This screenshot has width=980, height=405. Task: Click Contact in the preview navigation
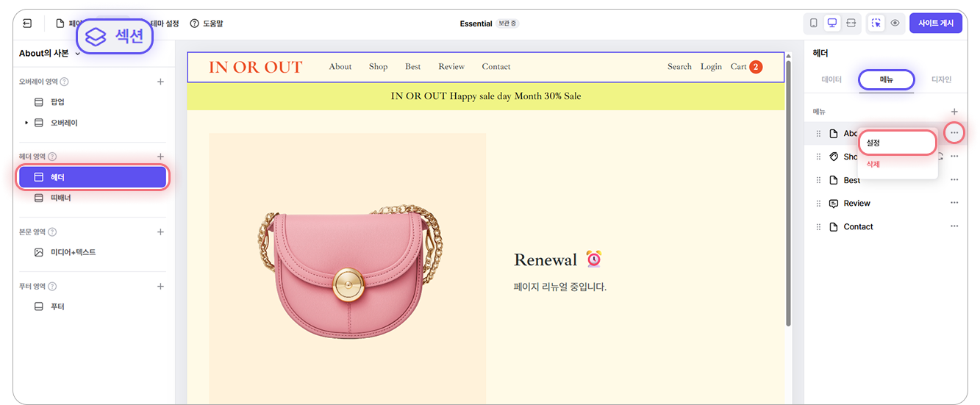(496, 67)
